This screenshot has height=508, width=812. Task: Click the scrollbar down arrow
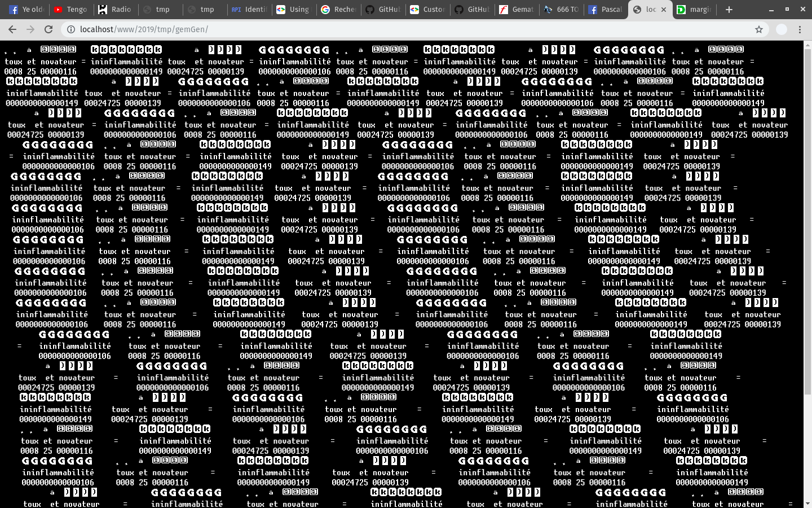coord(807,503)
